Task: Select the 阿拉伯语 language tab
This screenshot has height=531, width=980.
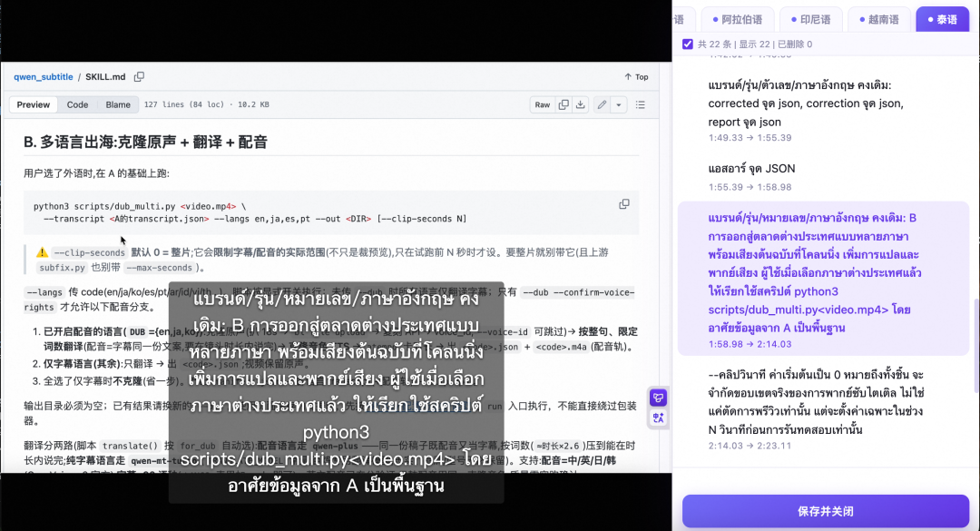Action: [738, 19]
